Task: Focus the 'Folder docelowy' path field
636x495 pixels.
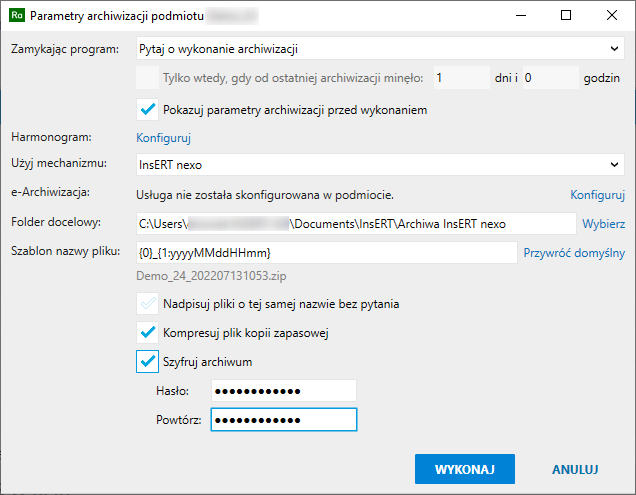Action: point(355,223)
